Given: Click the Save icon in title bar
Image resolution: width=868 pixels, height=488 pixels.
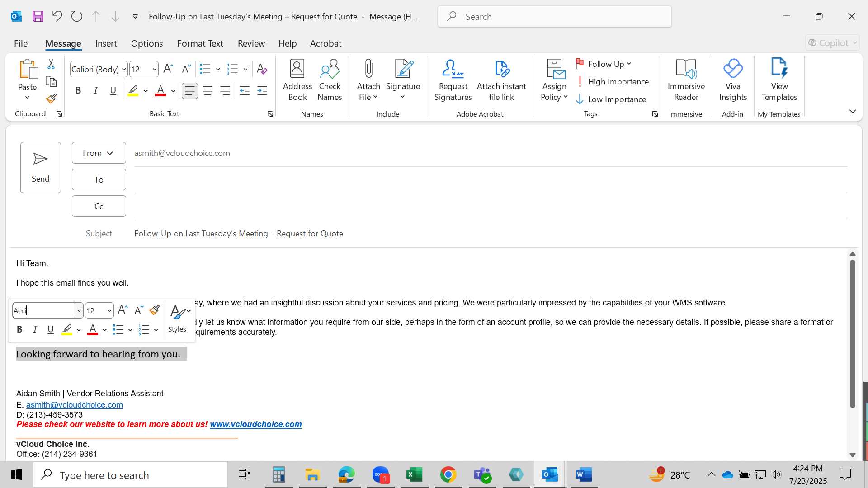Looking at the screenshot, I should click(38, 17).
